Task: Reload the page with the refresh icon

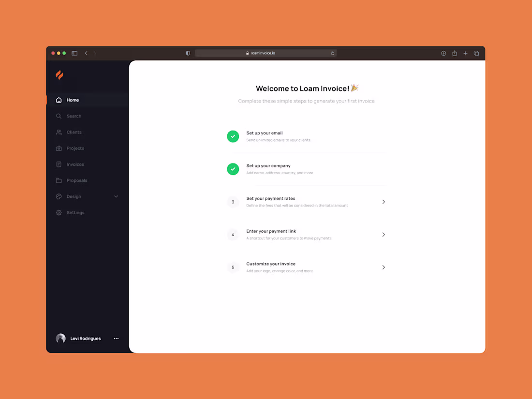Action: coord(333,53)
